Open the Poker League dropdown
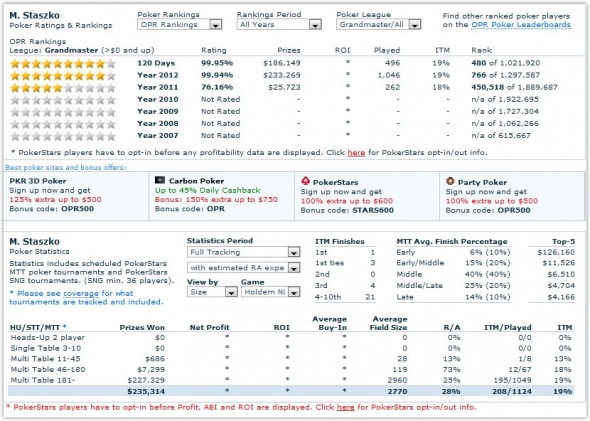 pyautogui.click(x=378, y=25)
